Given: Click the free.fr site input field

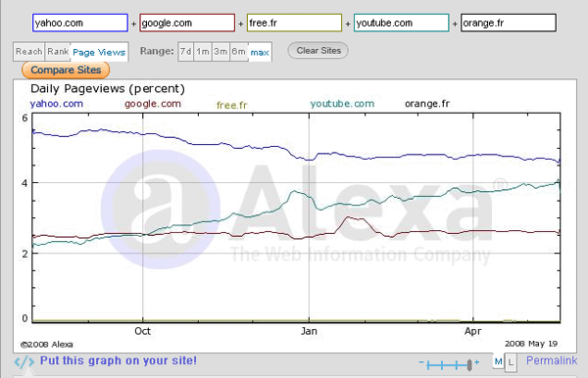Looking at the screenshot, I should tap(294, 23).
